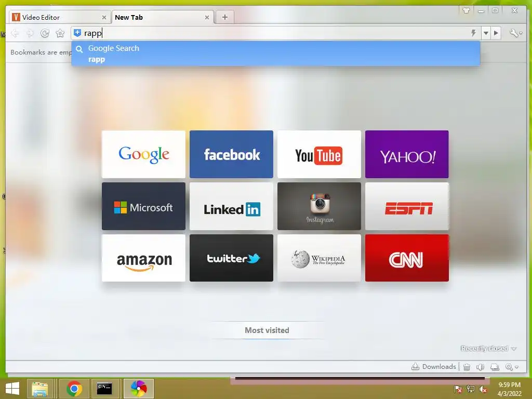Screen dimensions: 532x399
Task: Open the Downloads panel
Action: pyautogui.click(x=434, y=367)
